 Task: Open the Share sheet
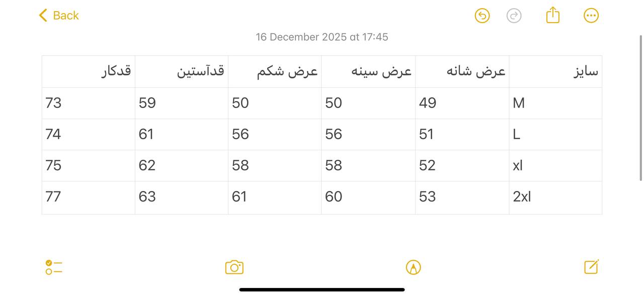pyautogui.click(x=552, y=16)
